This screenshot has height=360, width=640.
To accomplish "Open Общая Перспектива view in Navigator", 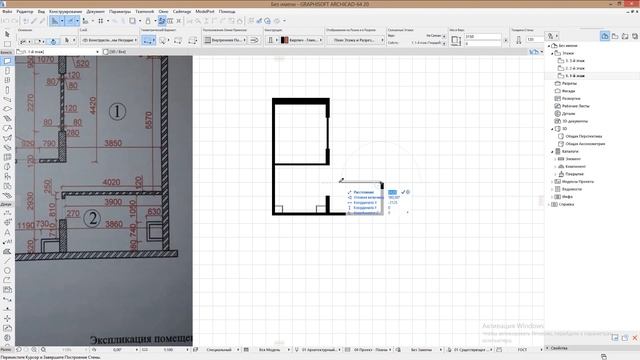I will click(x=584, y=136).
